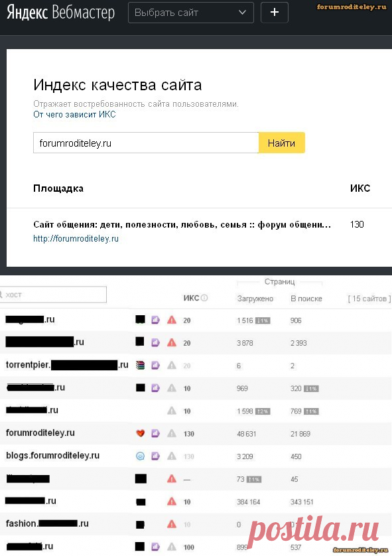The height and width of the screenshot is (556, 392).
Task: Open the http://forumroditeley.ru result link
Action: coord(76,239)
